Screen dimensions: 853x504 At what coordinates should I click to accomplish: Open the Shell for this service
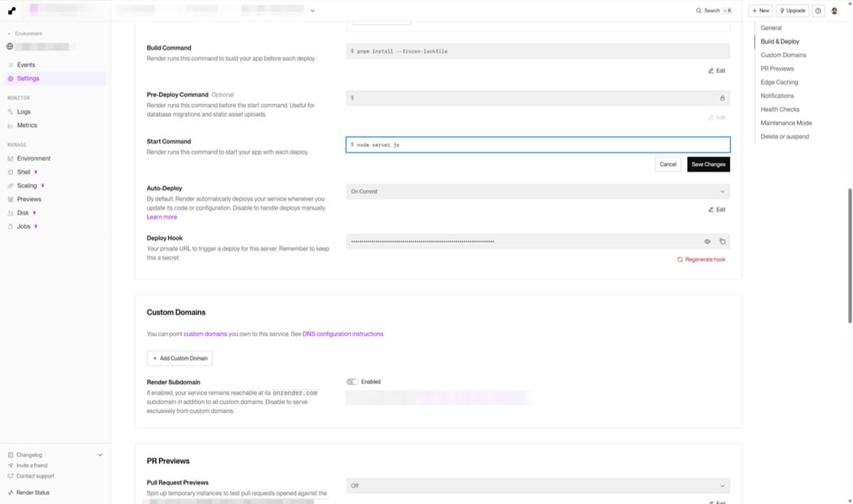[24, 171]
